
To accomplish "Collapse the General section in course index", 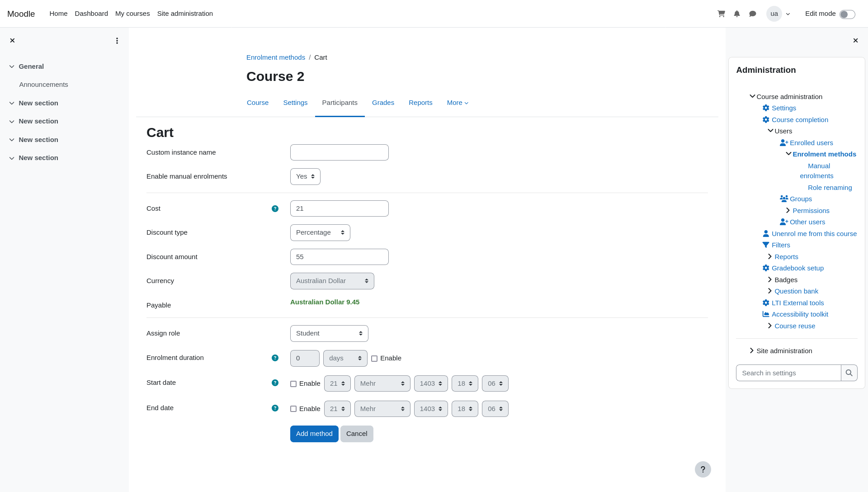I will (x=12, y=66).
